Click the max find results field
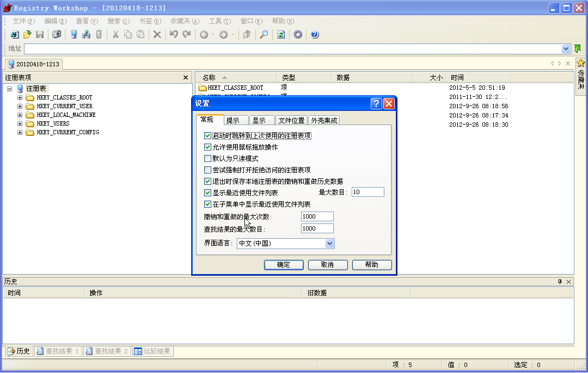The width and height of the screenshot is (588, 373). [x=317, y=228]
